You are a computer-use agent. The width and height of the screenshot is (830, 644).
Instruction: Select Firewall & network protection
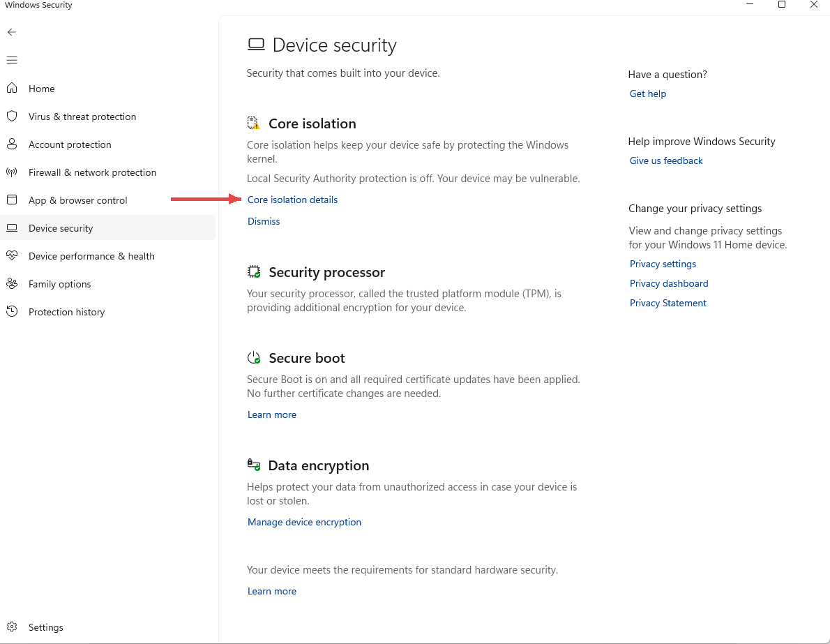108,172
